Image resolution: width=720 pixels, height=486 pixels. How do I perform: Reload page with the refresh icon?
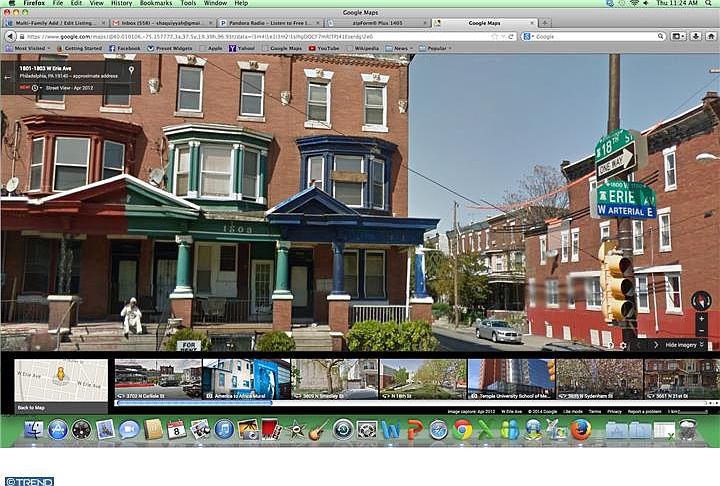[511, 36]
